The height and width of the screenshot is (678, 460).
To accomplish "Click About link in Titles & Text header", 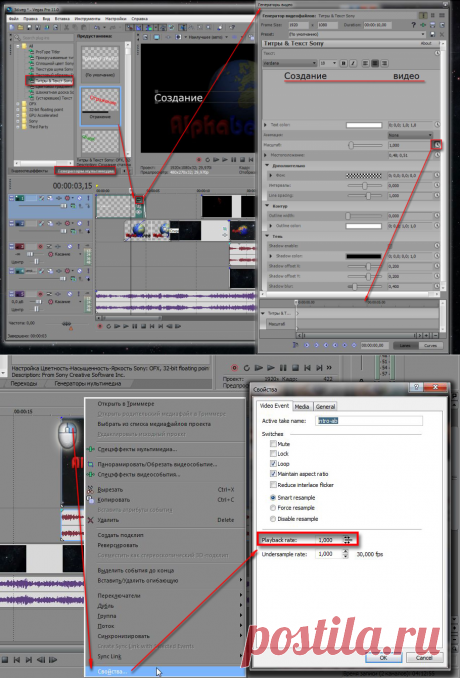I will pyautogui.click(x=426, y=43).
